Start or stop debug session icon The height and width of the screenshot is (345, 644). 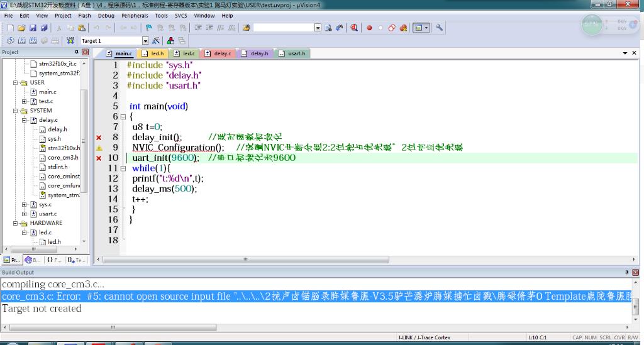354,28
